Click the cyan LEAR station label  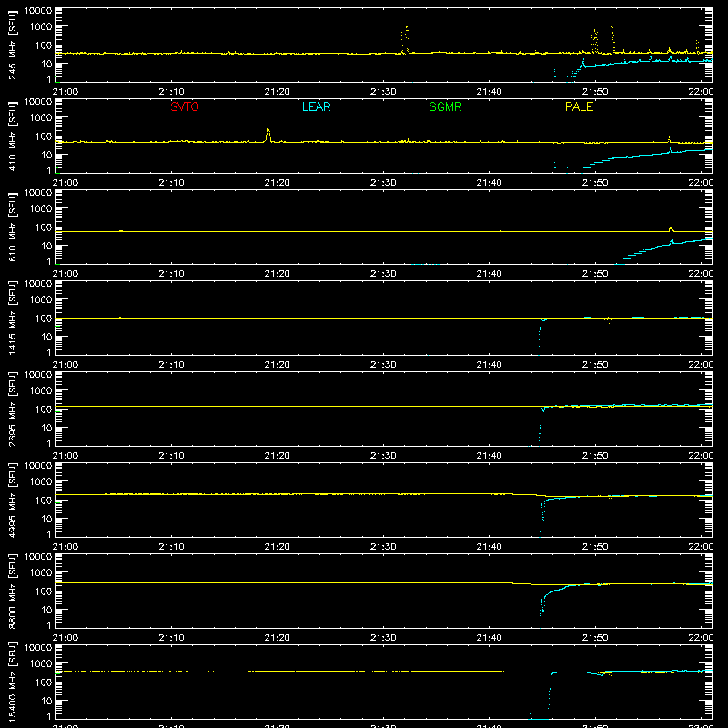pyautogui.click(x=316, y=106)
